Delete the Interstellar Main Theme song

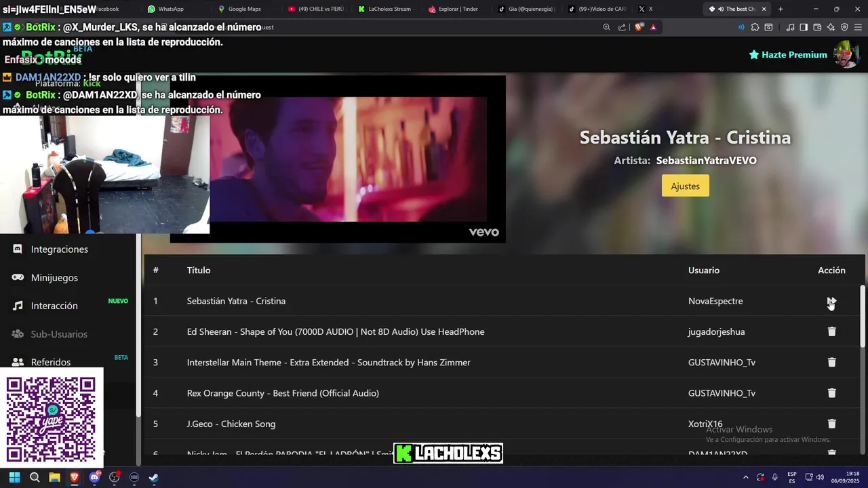click(831, 362)
